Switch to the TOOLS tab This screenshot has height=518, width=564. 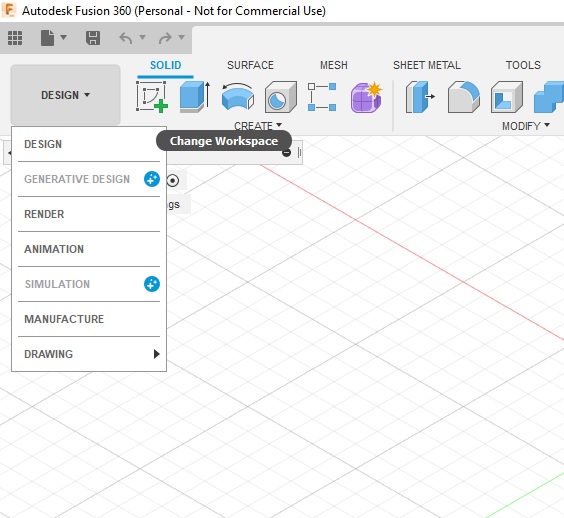(523, 65)
